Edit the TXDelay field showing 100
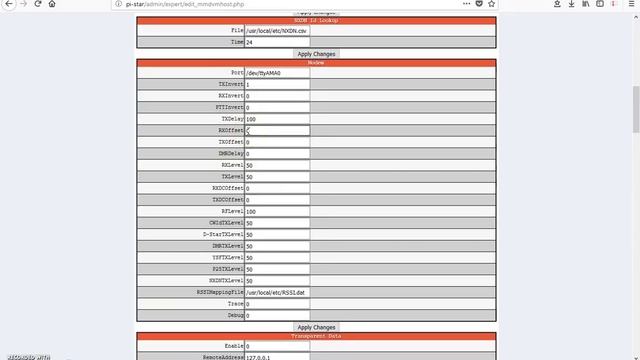 click(277, 119)
